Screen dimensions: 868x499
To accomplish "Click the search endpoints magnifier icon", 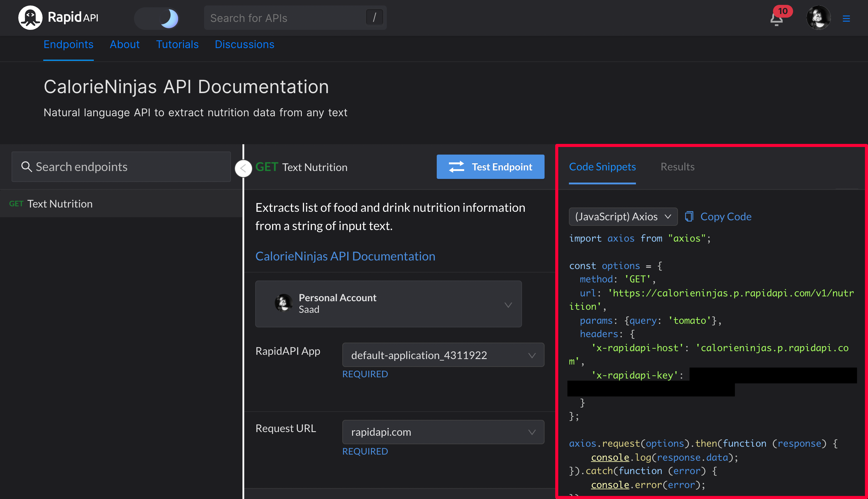I will point(26,166).
